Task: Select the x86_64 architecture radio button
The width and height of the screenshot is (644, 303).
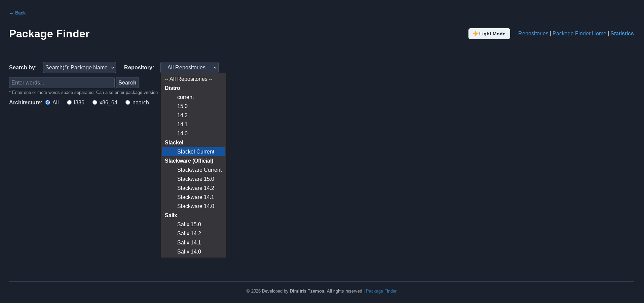Action: [95, 102]
